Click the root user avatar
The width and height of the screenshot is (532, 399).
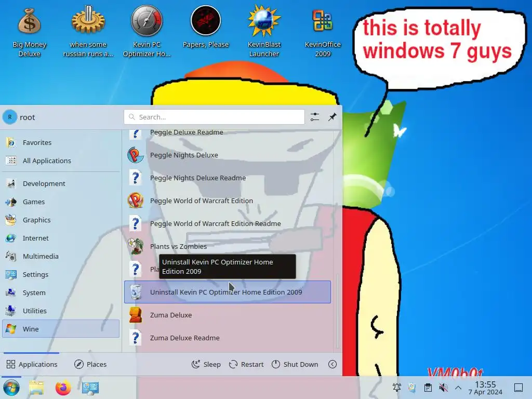point(10,117)
